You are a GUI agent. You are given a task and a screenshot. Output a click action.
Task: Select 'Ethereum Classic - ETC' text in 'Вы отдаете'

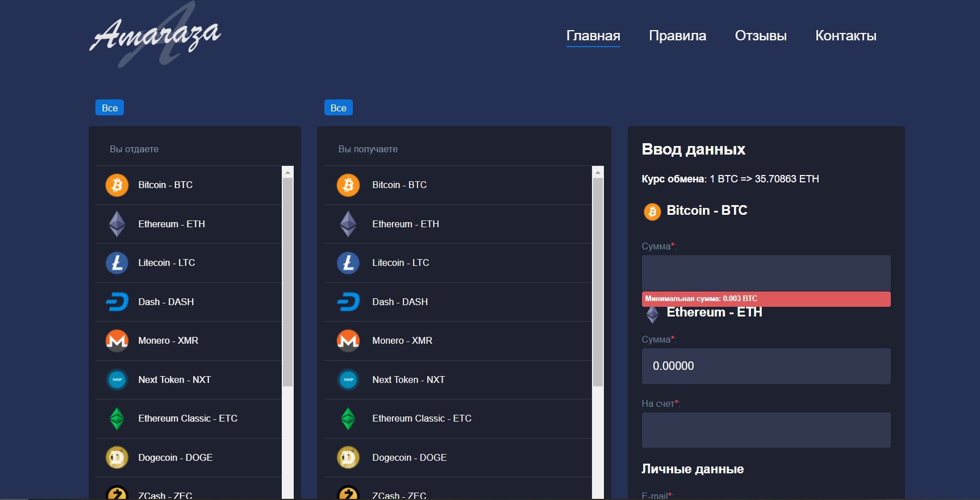pos(188,419)
